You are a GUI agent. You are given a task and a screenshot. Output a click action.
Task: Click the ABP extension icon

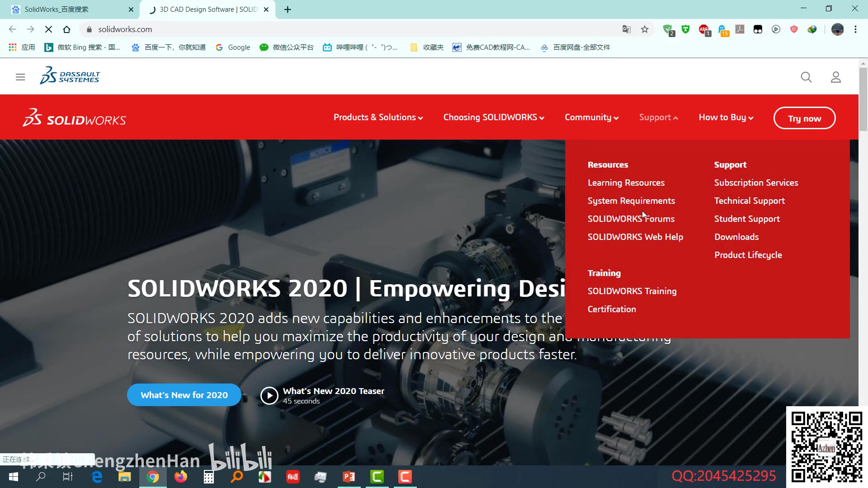[x=704, y=30]
